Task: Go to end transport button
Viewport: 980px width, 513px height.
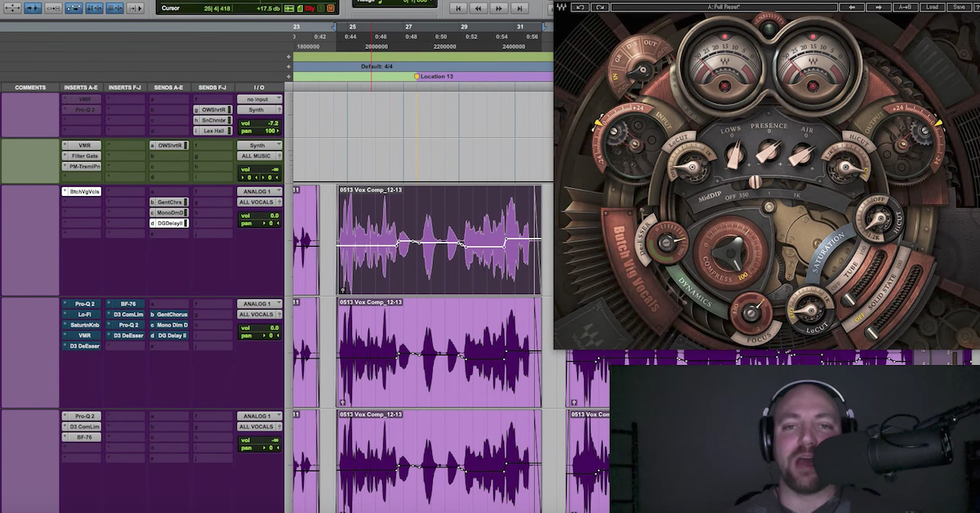Action: click(519, 8)
